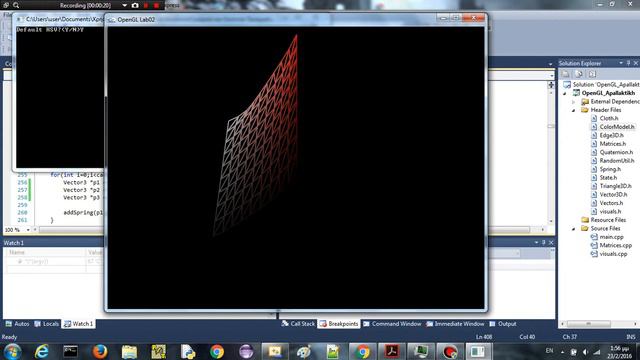Open Vector3D.h header file
The width and height of the screenshot is (640, 360).
click(613, 195)
